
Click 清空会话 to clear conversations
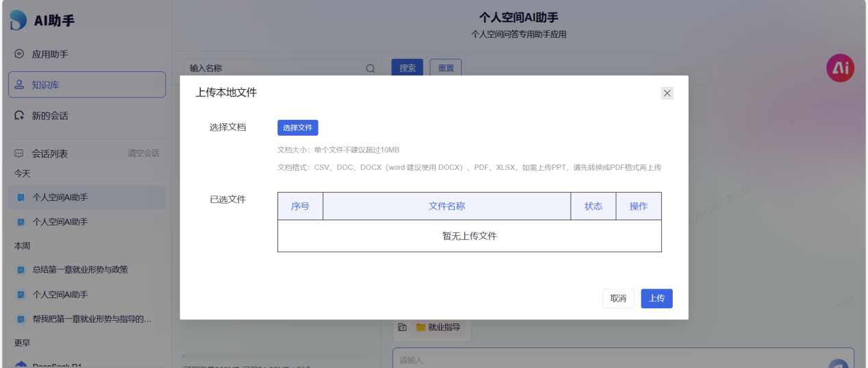click(143, 154)
